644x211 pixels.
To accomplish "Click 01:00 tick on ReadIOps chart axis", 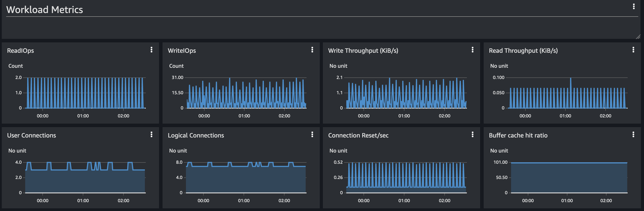I will click(x=83, y=116).
